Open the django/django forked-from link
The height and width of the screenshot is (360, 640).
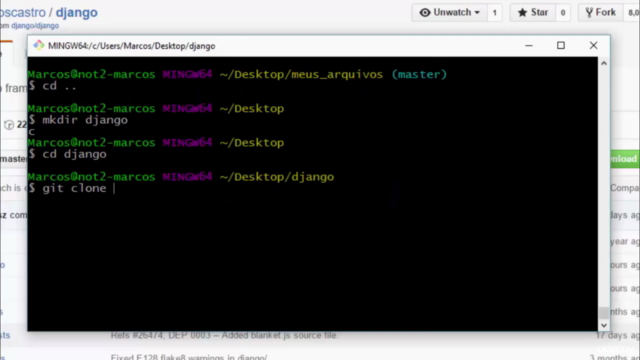(x=35, y=26)
